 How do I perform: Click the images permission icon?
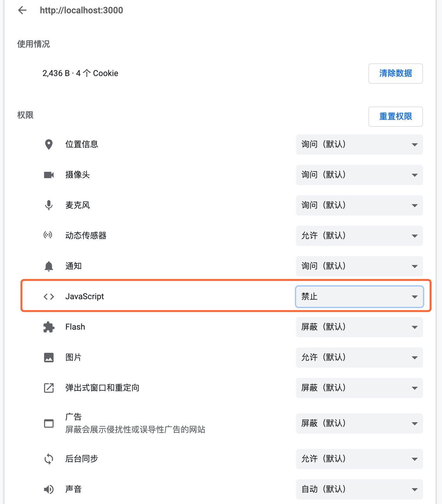click(x=49, y=357)
